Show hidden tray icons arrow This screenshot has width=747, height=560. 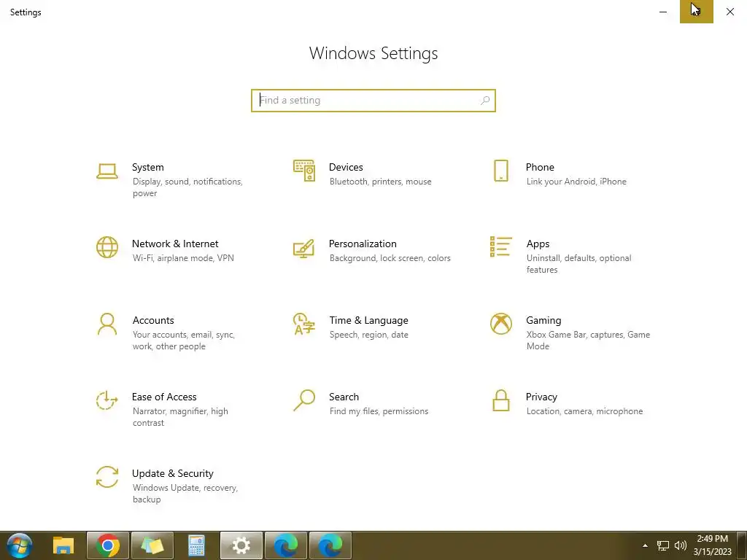(645, 545)
